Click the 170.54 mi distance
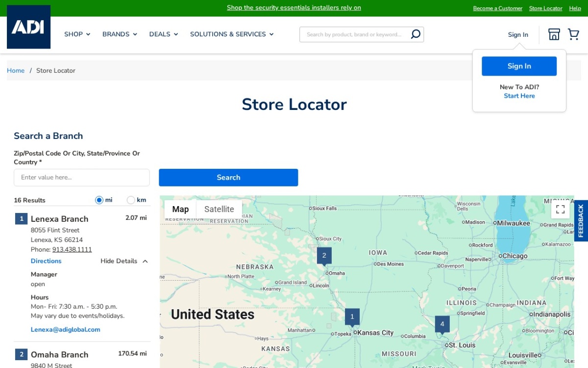Screen dimensions: 588x368 point(132,354)
